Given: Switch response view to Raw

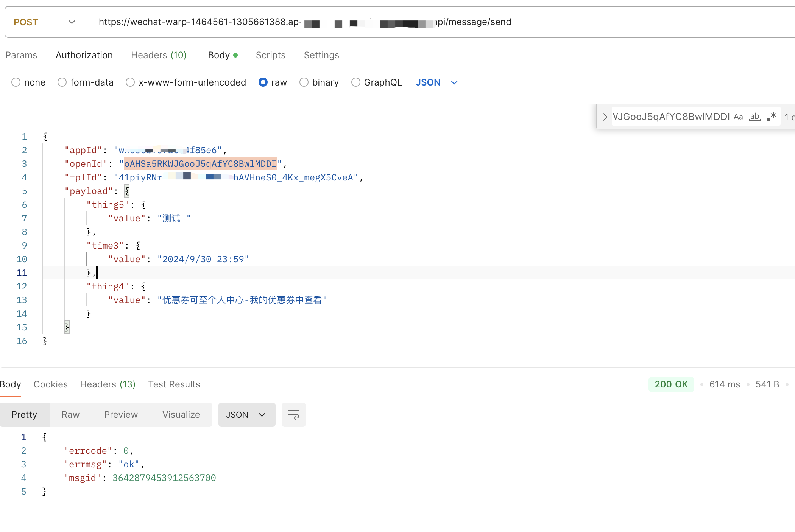Looking at the screenshot, I should pyautogui.click(x=70, y=415).
